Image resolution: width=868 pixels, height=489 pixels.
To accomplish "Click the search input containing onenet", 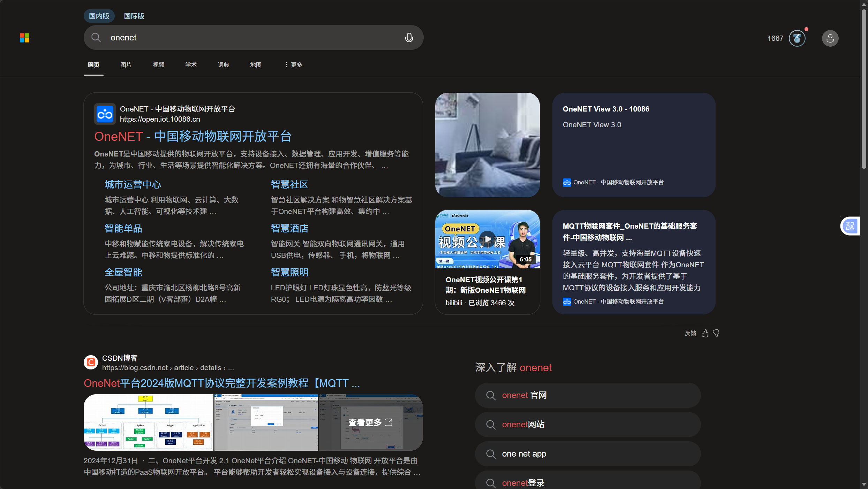I will click(x=254, y=38).
